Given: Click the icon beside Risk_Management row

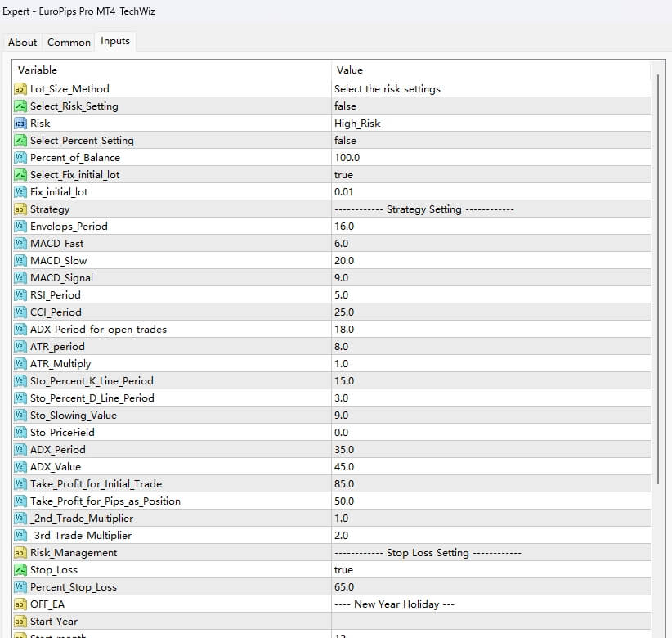Looking at the screenshot, I should click(20, 552).
